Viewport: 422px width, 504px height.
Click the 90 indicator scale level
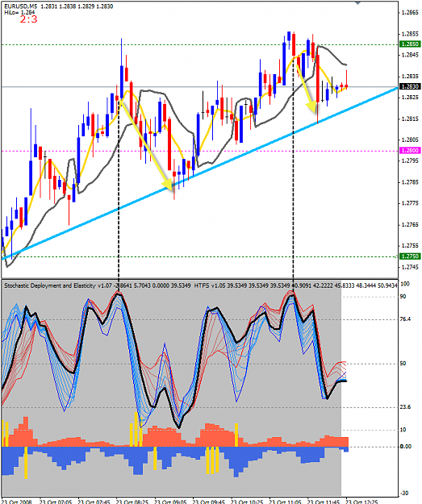tap(403, 297)
